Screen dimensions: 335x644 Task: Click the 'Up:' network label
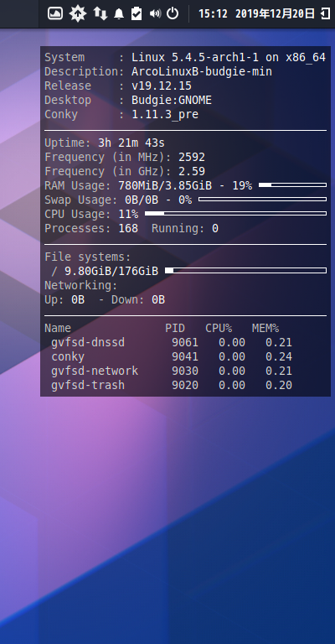tap(54, 300)
